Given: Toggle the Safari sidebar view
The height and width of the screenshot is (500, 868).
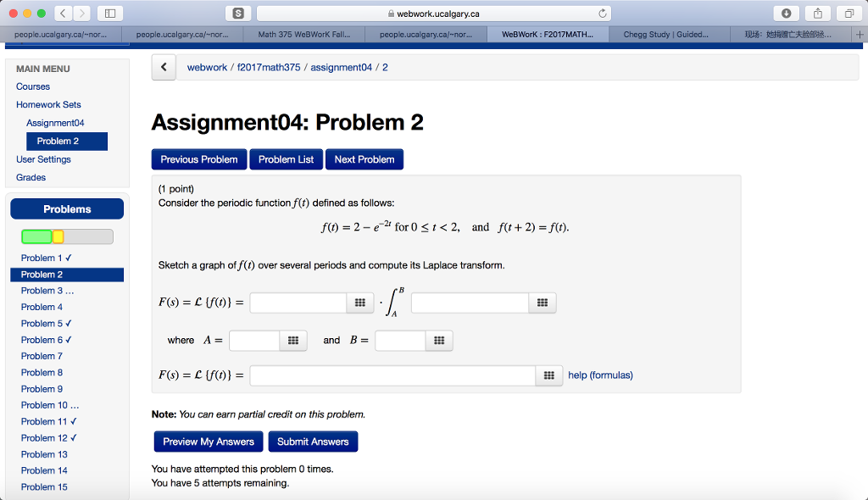Looking at the screenshot, I should point(110,14).
